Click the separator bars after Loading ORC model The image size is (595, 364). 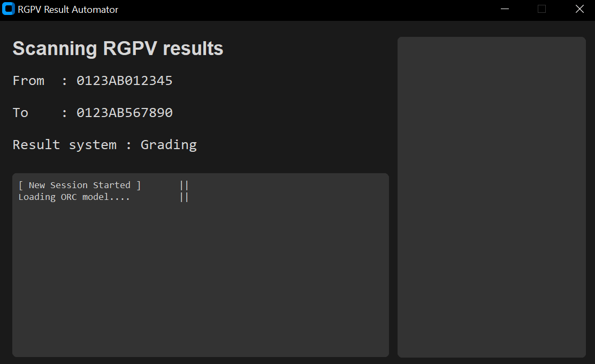(184, 197)
